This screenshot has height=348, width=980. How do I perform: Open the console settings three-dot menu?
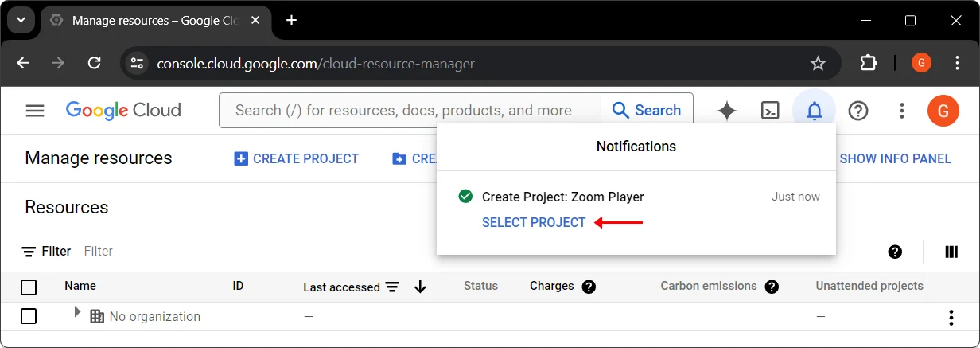click(901, 111)
